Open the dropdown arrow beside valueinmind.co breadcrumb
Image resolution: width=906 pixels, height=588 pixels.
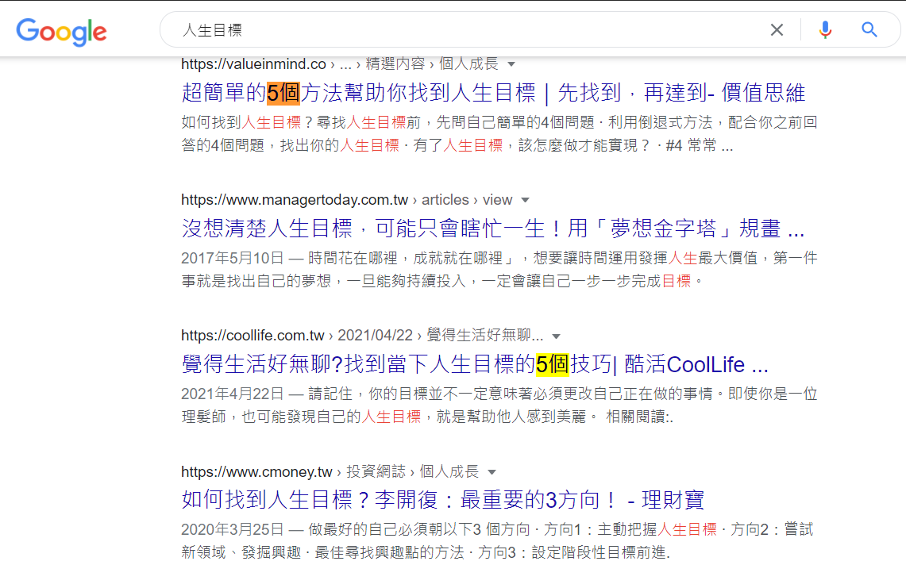click(x=511, y=63)
